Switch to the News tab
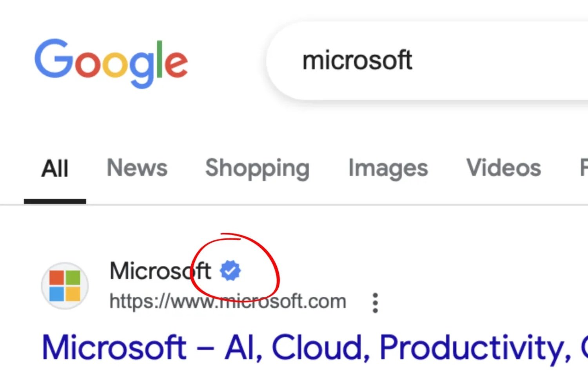Viewport: 588px width, 392px height. pyautogui.click(x=137, y=168)
